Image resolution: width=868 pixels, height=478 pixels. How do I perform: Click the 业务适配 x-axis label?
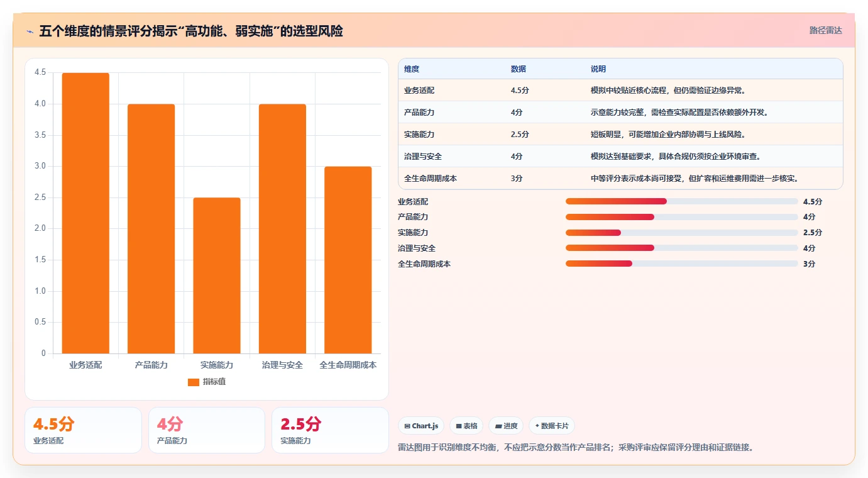85,365
